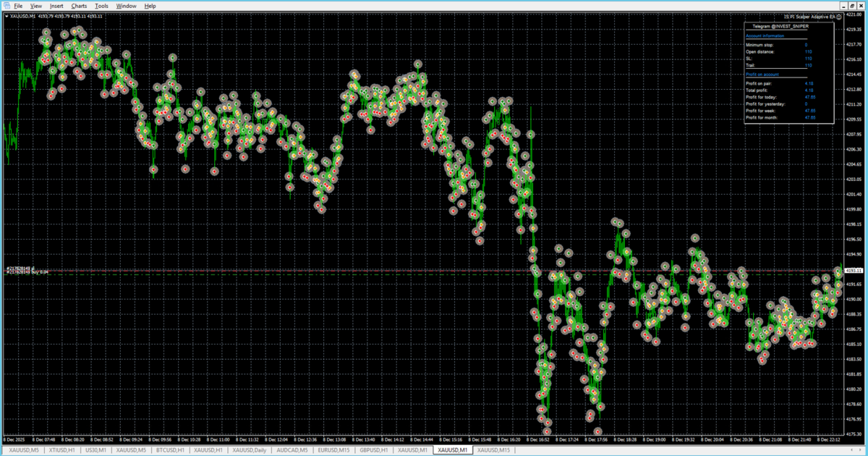The width and height of the screenshot is (868, 456).
Task: Open the View menu
Action: (36, 6)
